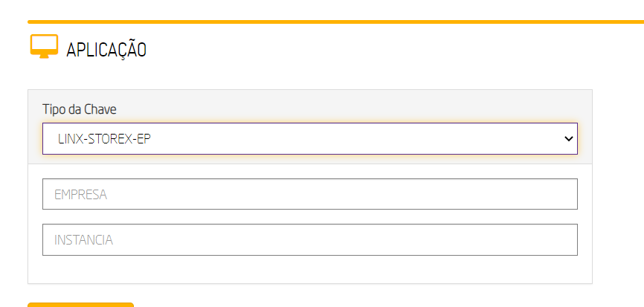Viewport: 644px width, 307px height.
Task: Focus the EMPRESA input field
Action: point(309,194)
